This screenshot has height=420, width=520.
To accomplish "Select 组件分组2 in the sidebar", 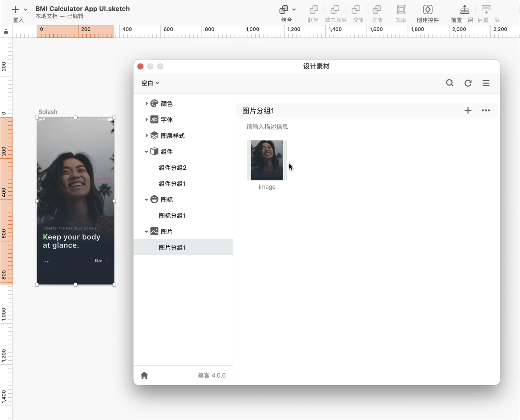I will pos(172,168).
